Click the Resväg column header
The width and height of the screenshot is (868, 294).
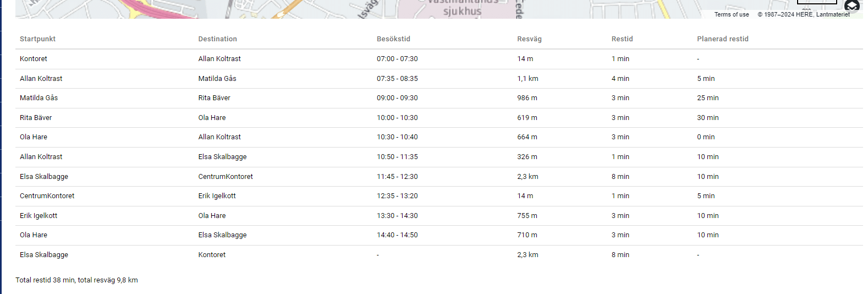(529, 39)
